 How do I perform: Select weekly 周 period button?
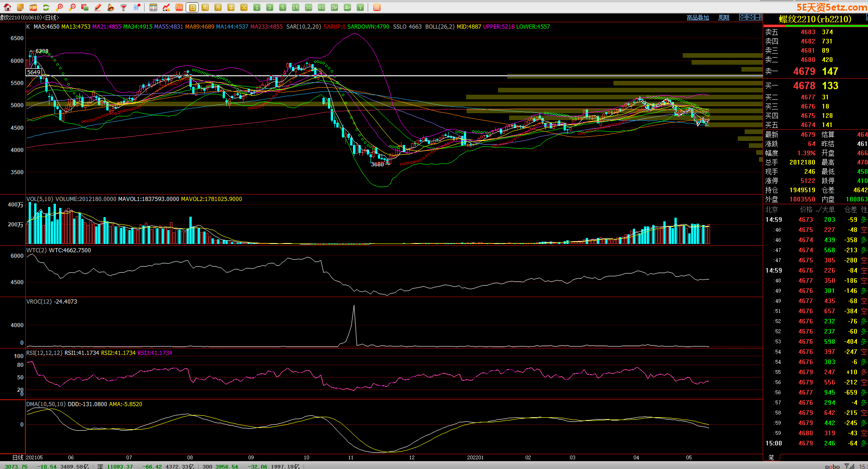coord(205,7)
